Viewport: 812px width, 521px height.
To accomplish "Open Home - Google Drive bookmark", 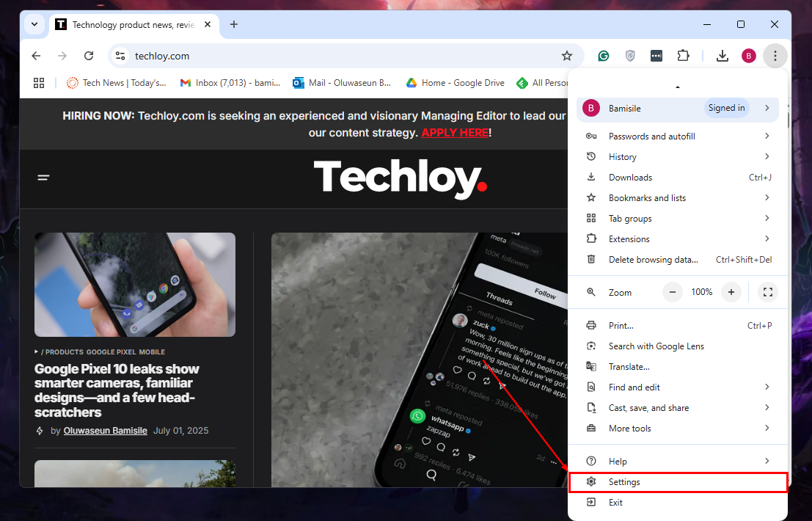I will 456,83.
